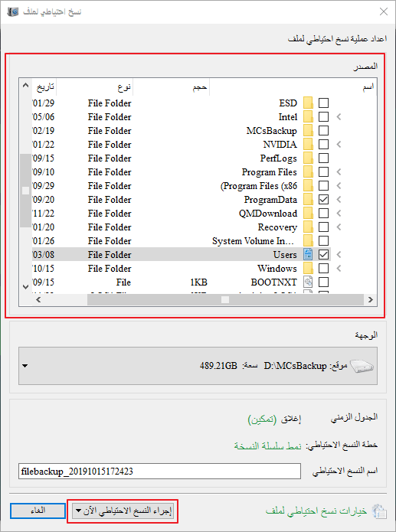The width and height of the screenshot is (396, 532).
Task: Uncheck the ProgramData folder checkbox
Action: tap(324, 200)
